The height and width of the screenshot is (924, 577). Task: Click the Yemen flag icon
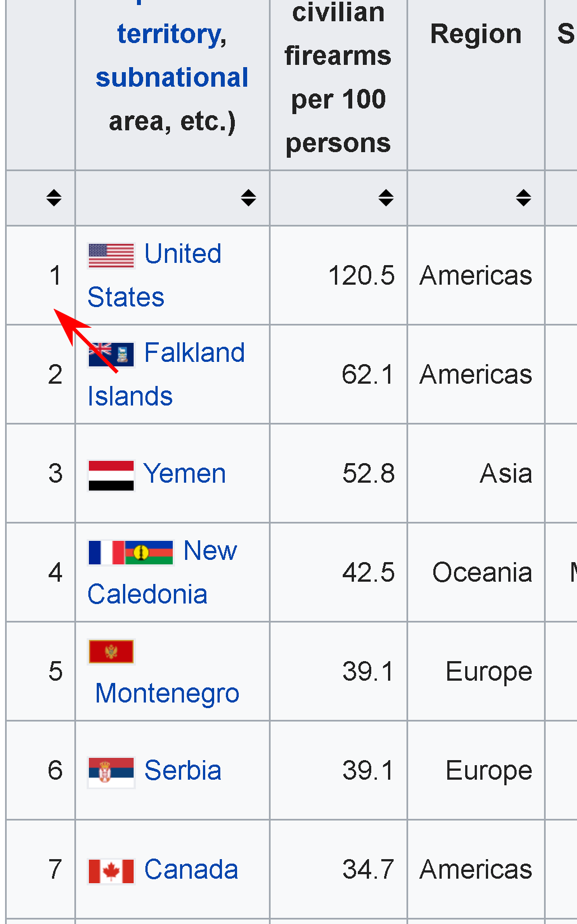pos(111,475)
